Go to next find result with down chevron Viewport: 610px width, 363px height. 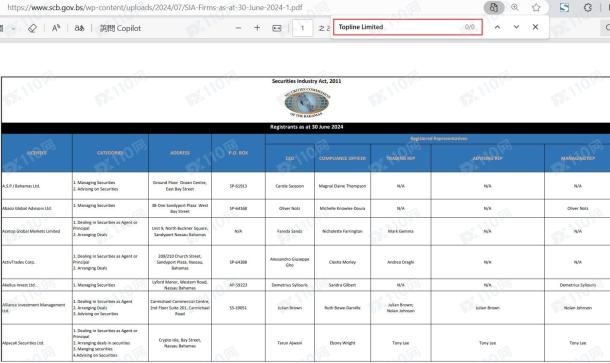(516, 27)
